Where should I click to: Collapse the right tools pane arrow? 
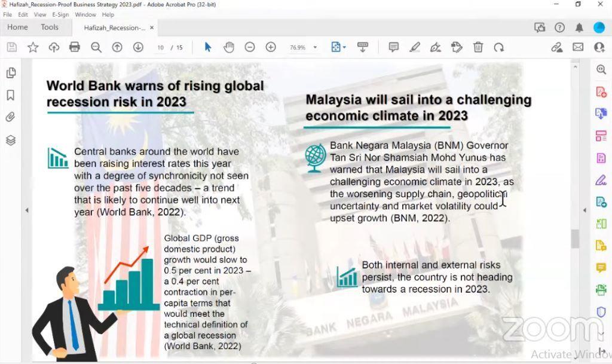pyautogui.click(x=585, y=210)
